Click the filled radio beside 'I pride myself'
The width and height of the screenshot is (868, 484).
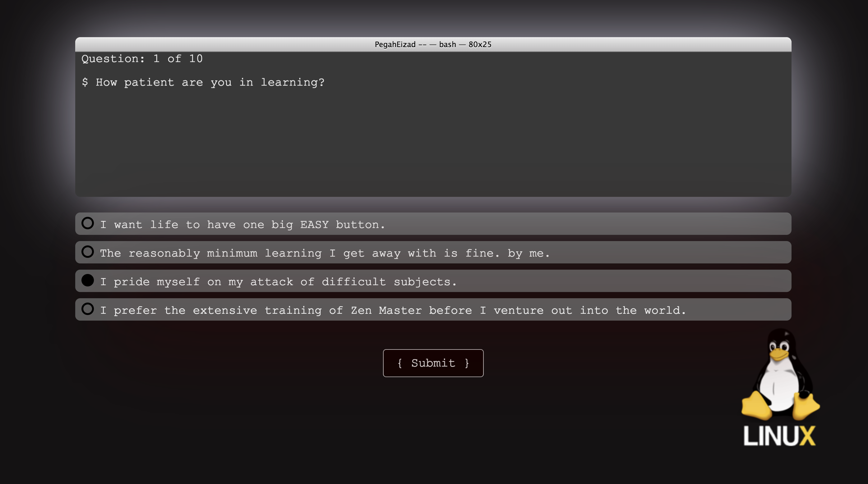(88, 280)
